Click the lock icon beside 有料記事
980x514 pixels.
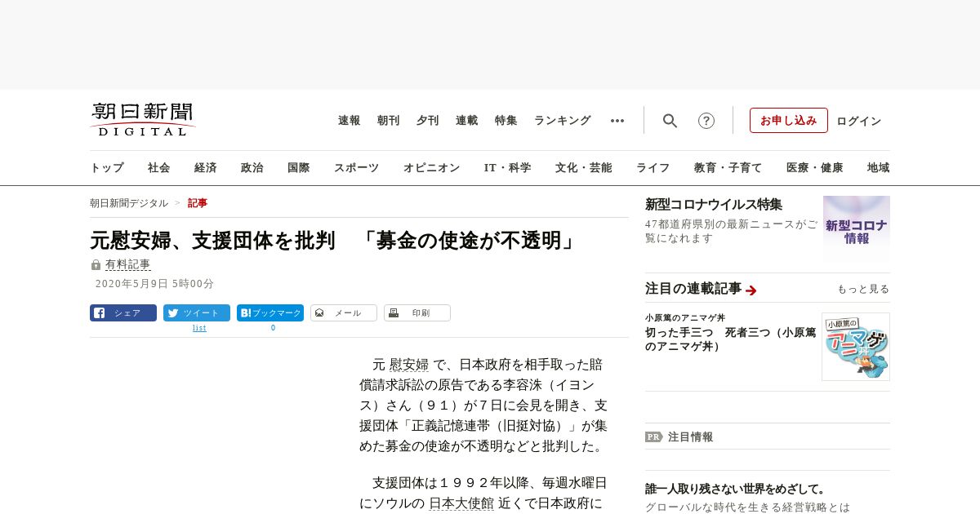96,265
